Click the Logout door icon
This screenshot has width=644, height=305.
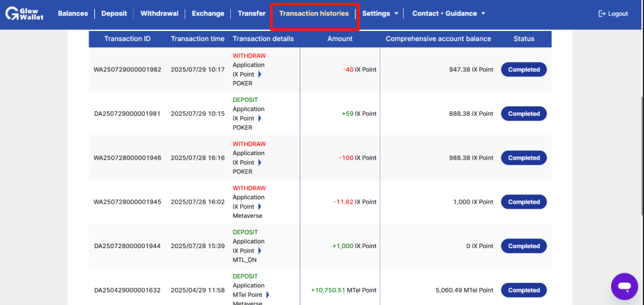[x=602, y=13]
